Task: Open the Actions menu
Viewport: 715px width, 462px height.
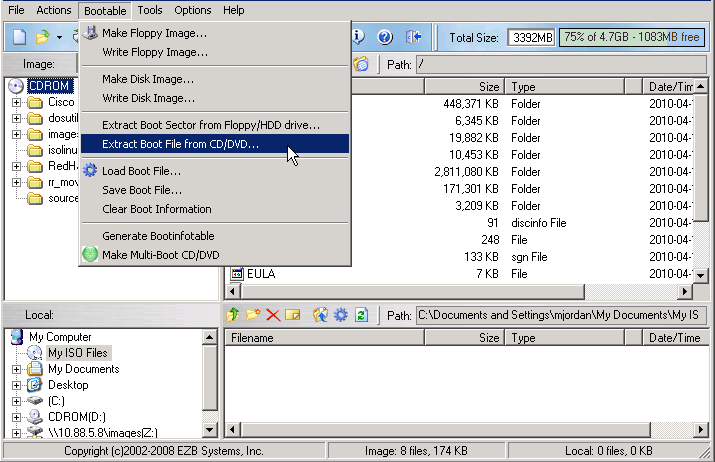Action: coord(54,10)
